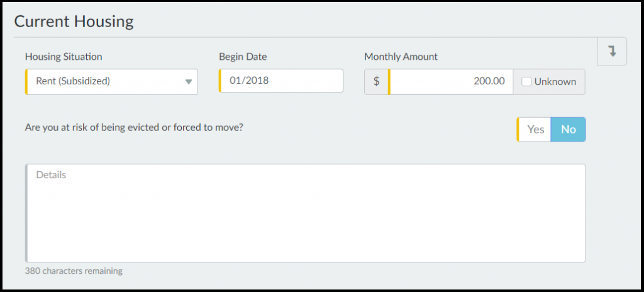Click the dollar sign currency prefix

tap(376, 81)
